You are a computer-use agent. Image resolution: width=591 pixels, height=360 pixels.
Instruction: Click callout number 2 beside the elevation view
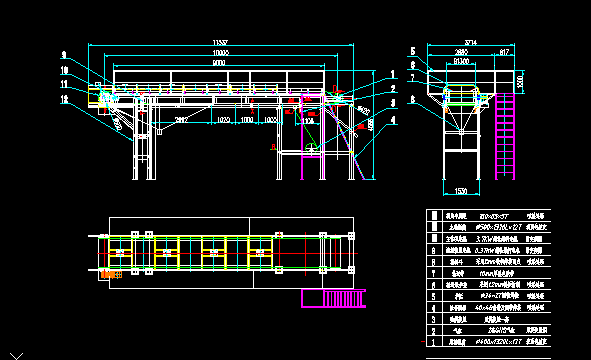coord(393,89)
